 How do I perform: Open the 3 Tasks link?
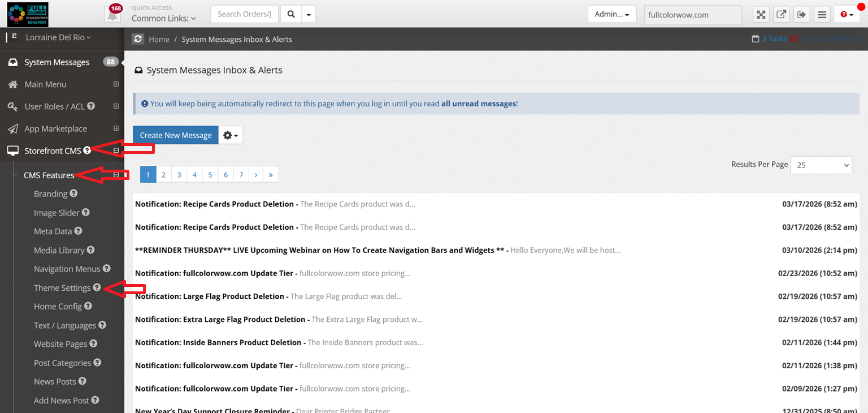[x=774, y=39]
